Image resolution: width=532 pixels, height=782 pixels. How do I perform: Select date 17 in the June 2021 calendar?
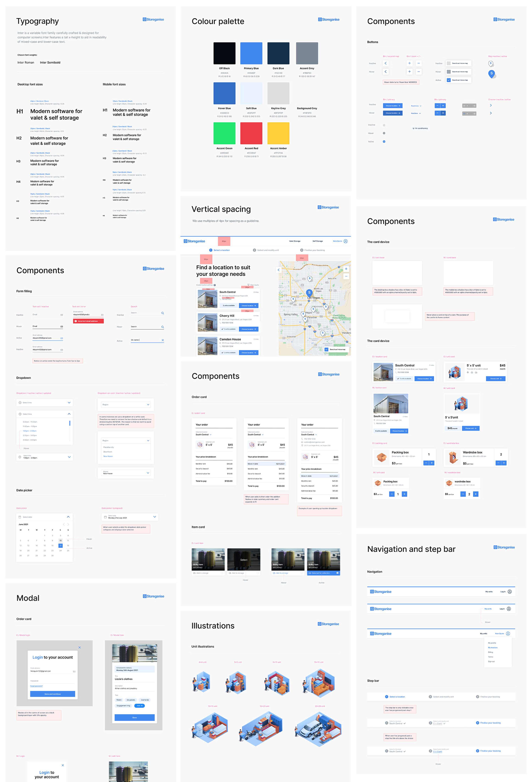pos(60,545)
